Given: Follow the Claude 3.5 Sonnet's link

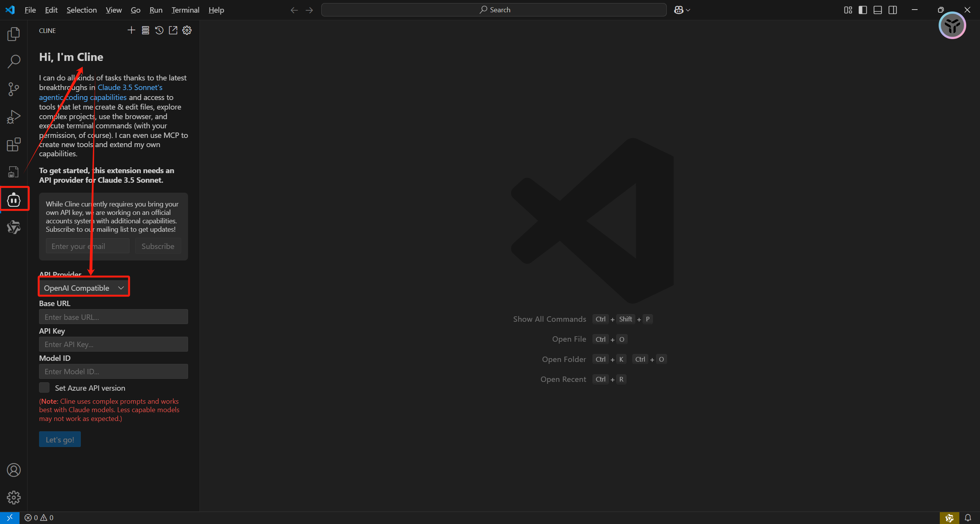Looking at the screenshot, I should pyautogui.click(x=130, y=87).
